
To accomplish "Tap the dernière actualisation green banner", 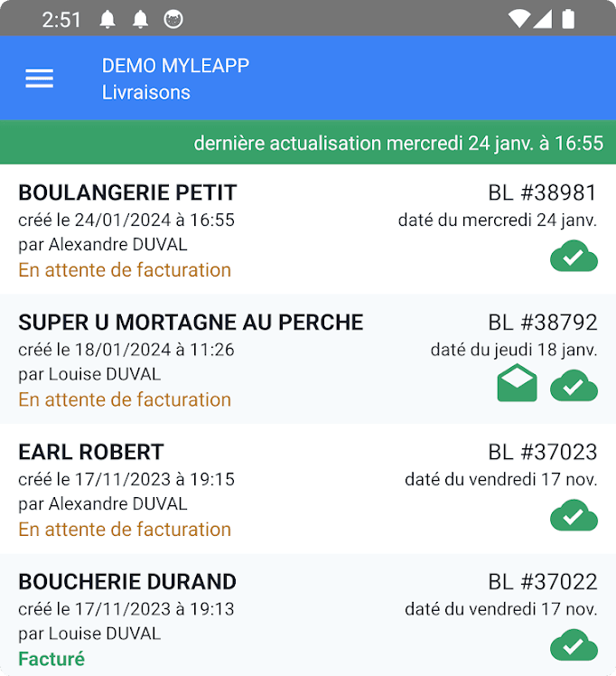I will coord(308,142).
